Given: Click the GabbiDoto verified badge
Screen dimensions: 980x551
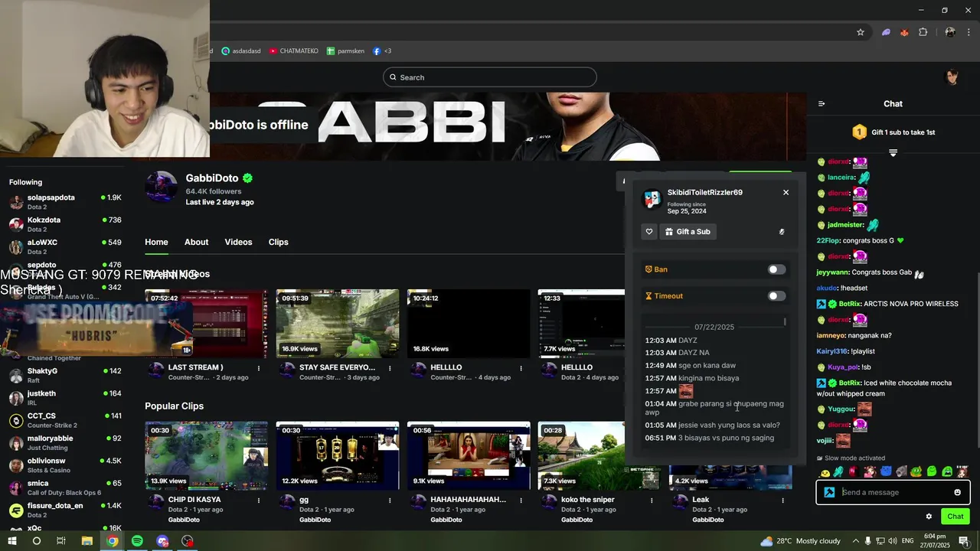Looking at the screenshot, I should [247, 178].
